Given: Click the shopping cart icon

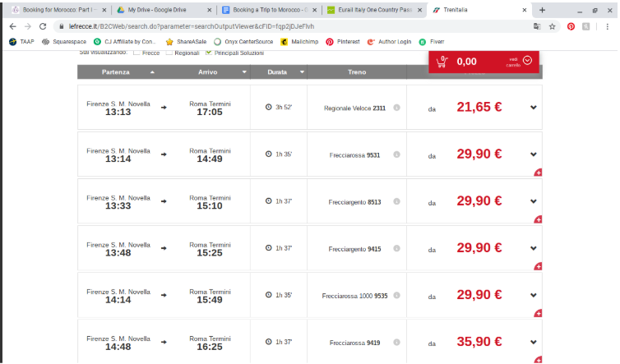Looking at the screenshot, I should 442,62.
